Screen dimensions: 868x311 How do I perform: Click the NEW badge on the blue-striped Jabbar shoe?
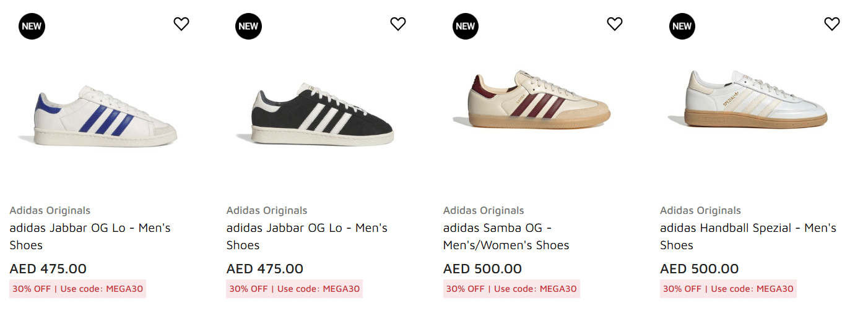pyautogui.click(x=32, y=26)
